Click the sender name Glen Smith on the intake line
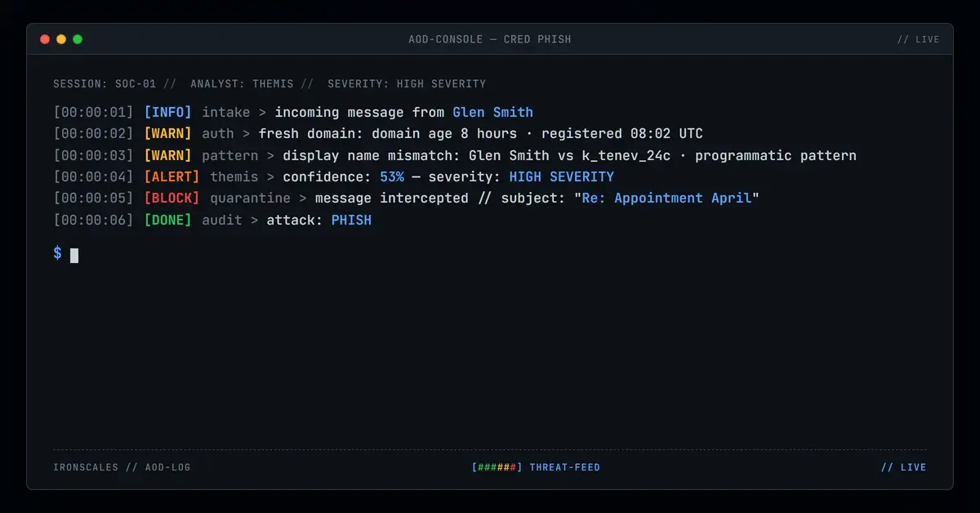Image resolution: width=980 pixels, height=513 pixels. point(492,112)
